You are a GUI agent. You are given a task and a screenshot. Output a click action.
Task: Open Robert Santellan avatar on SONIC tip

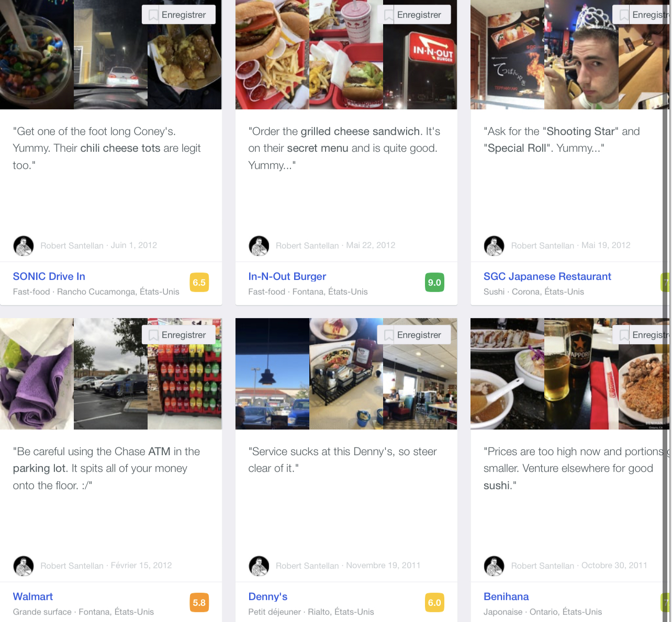(24, 245)
